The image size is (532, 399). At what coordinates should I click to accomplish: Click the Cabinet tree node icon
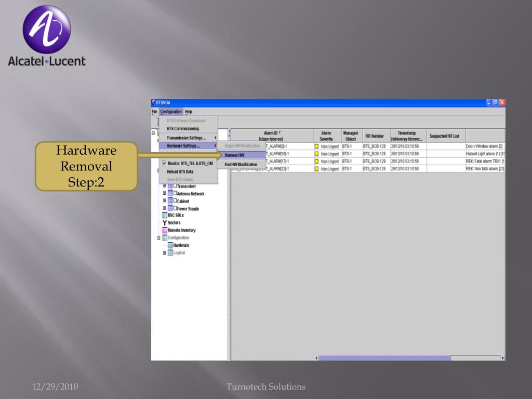(x=170, y=201)
